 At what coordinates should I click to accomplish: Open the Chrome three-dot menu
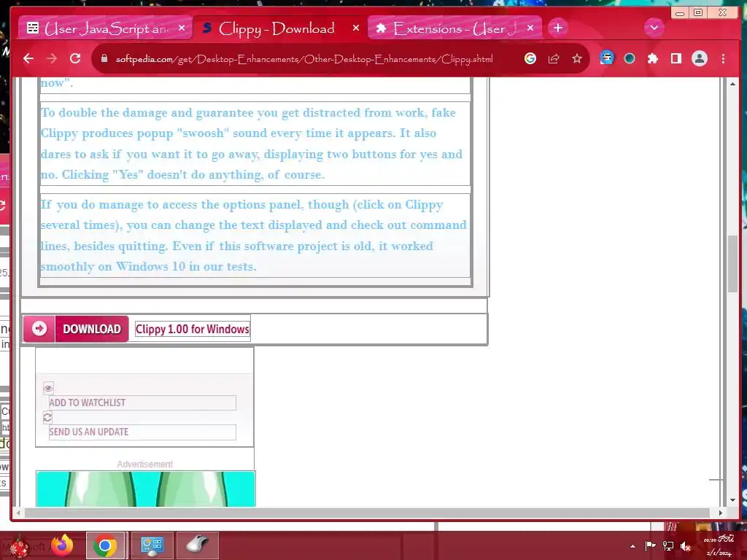point(723,58)
